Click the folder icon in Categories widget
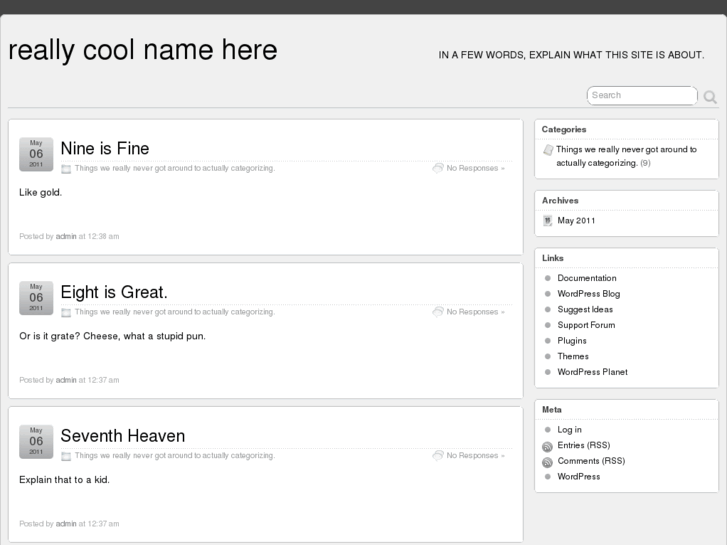 (x=548, y=150)
